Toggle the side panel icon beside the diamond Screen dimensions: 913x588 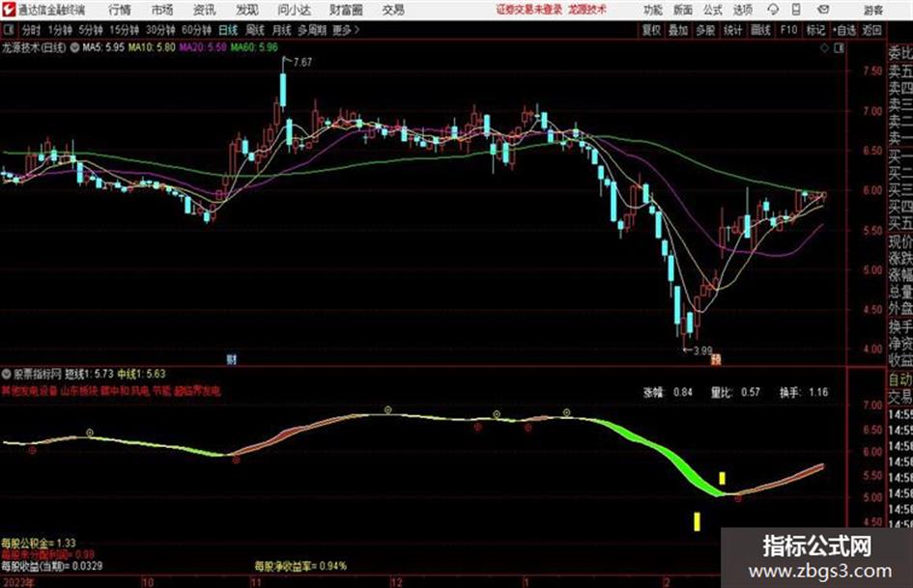[839, 48]
